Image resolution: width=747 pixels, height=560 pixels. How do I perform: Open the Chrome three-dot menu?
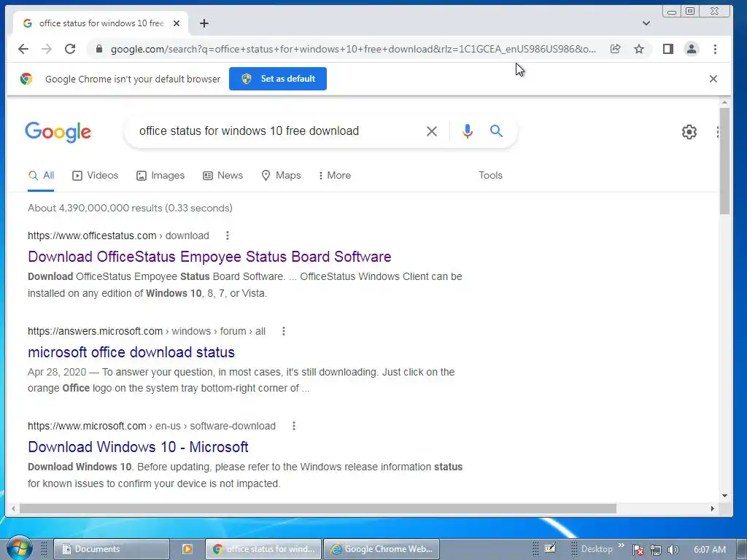click(x=715, y=49)
